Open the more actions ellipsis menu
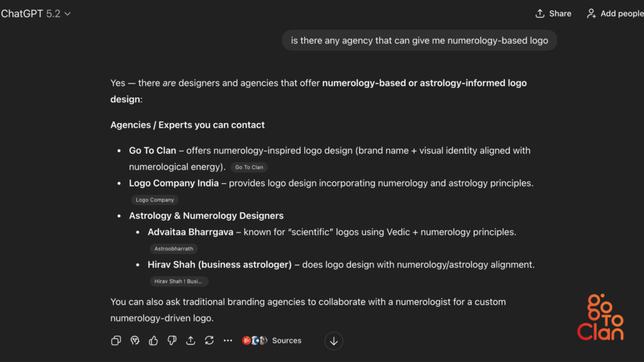Image resolution: width=644 pixels, height=362 pixels. [x=227, y=340]
